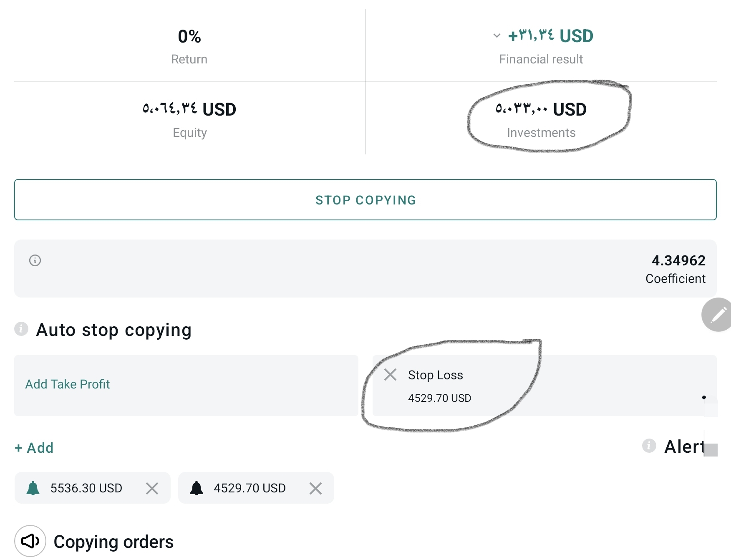Click Add Take Profit
The image size is (731, 560).
tap(68, 384)
